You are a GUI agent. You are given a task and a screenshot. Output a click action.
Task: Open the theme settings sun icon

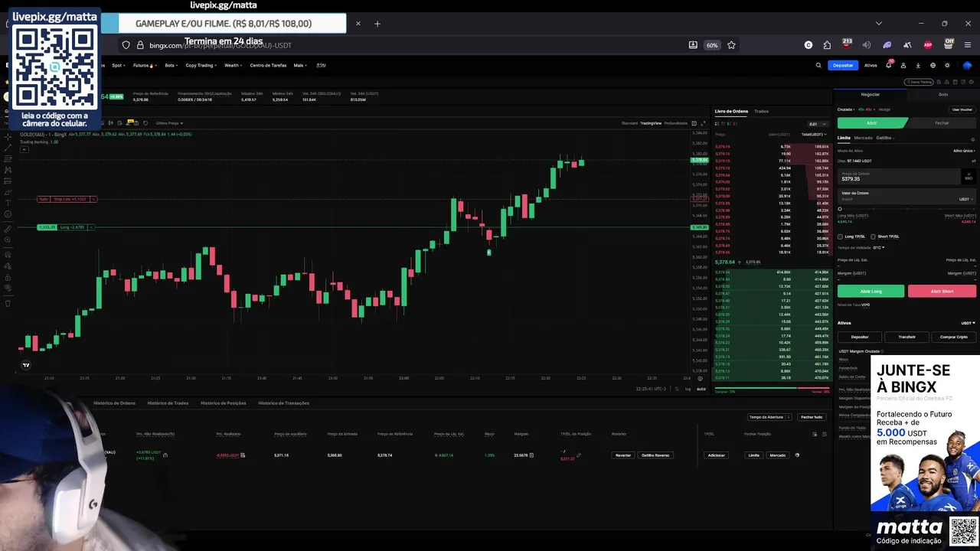(x=947, y=65)
